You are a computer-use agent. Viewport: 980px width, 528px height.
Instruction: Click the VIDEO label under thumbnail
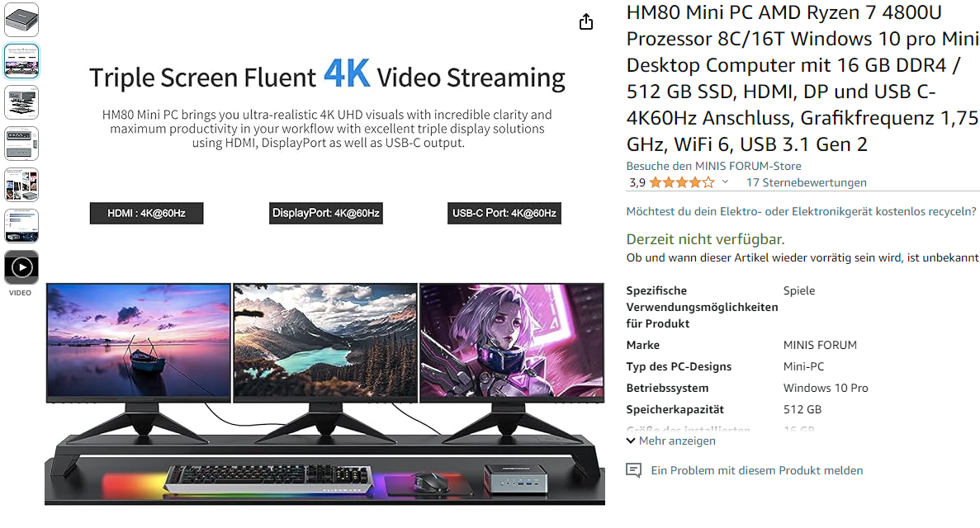point(20,292)
